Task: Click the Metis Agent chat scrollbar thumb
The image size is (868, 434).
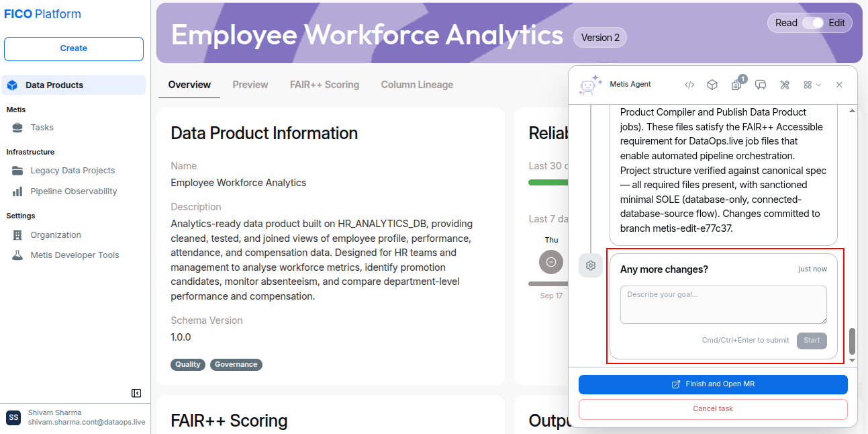Action: point(853,341)
